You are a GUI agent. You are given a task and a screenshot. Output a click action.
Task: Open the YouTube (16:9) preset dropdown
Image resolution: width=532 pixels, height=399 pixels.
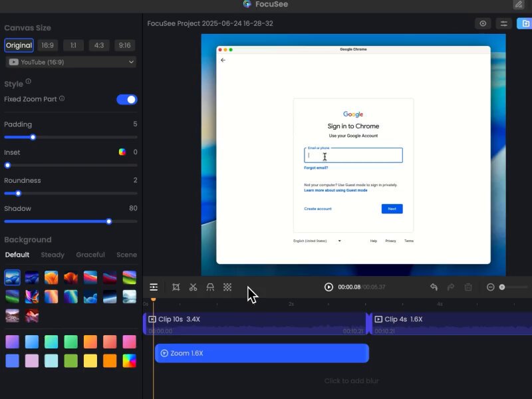coord(71,62)
